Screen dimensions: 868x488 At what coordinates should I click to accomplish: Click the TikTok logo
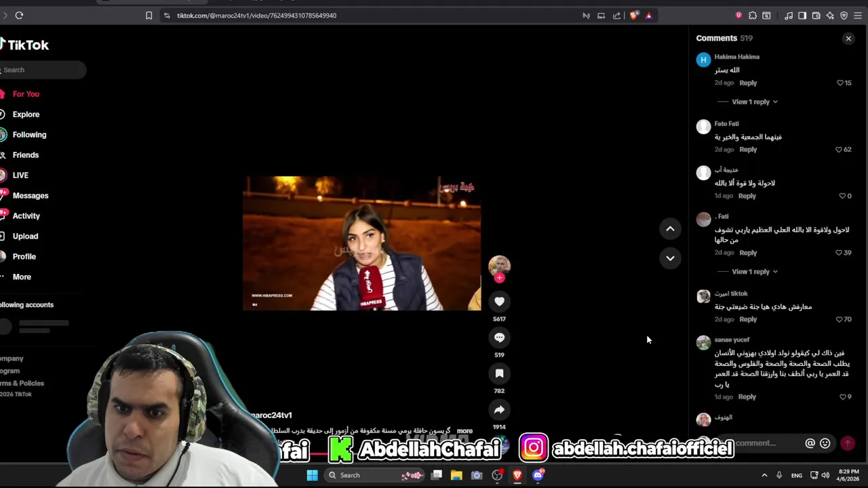pos(24,45)
